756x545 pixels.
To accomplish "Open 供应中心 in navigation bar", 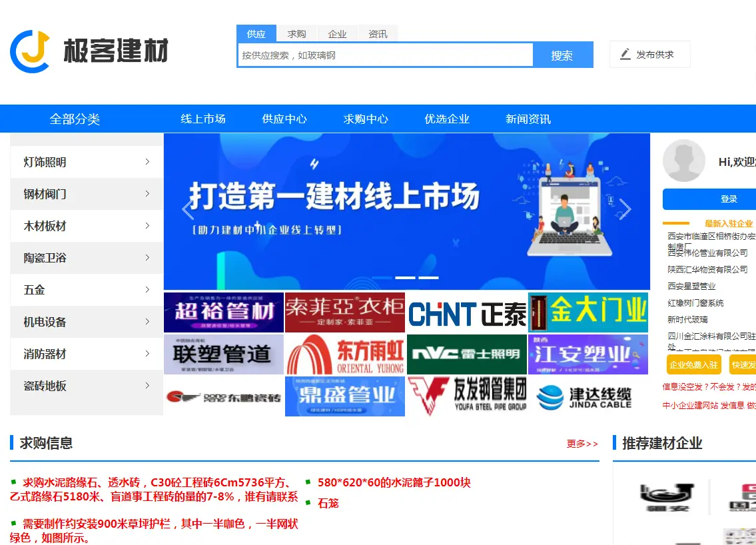I will point(284,119).
